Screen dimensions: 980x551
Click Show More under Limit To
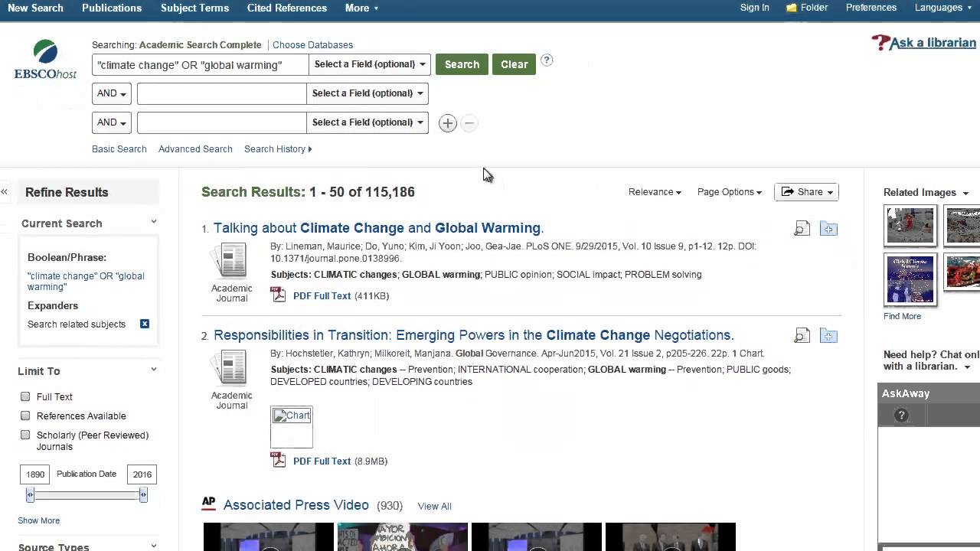pyautogui.click(x=38, y=520)
